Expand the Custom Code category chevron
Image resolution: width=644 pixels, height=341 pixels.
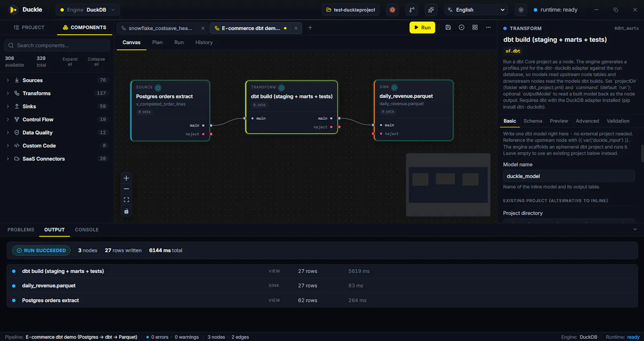coord(8,146)
